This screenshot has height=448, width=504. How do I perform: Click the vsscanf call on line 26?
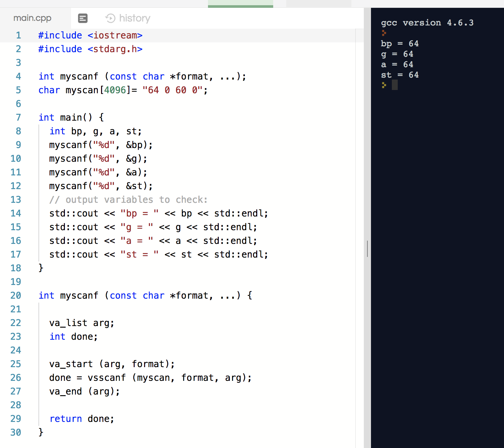(x=107, y=378)
